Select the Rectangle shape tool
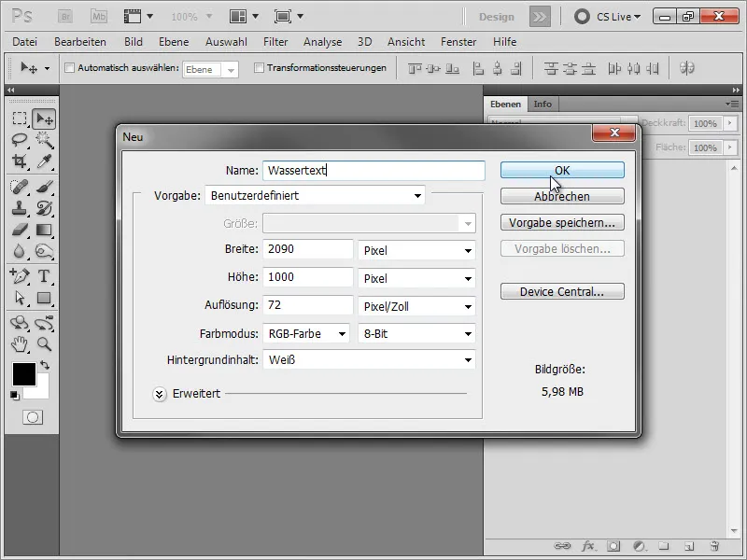The image size is (747, 560). click(44, 298)
